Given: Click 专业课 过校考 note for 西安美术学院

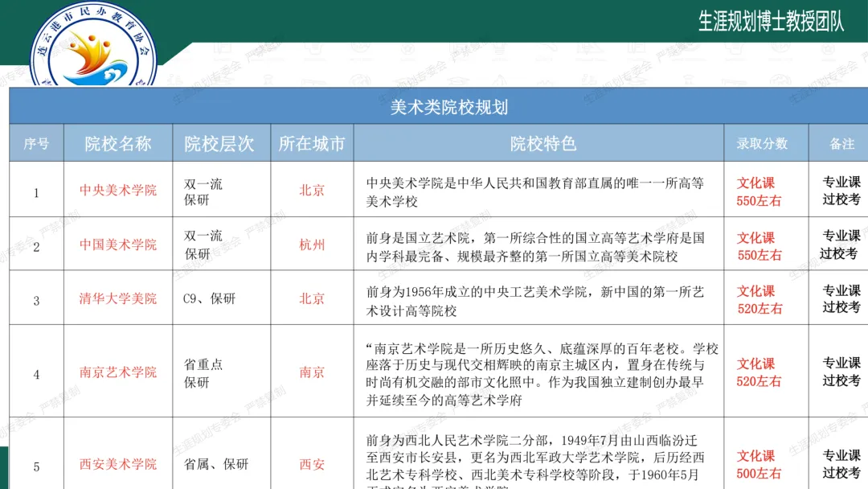Looking at the screenshot, I should [x=841, y=463].
